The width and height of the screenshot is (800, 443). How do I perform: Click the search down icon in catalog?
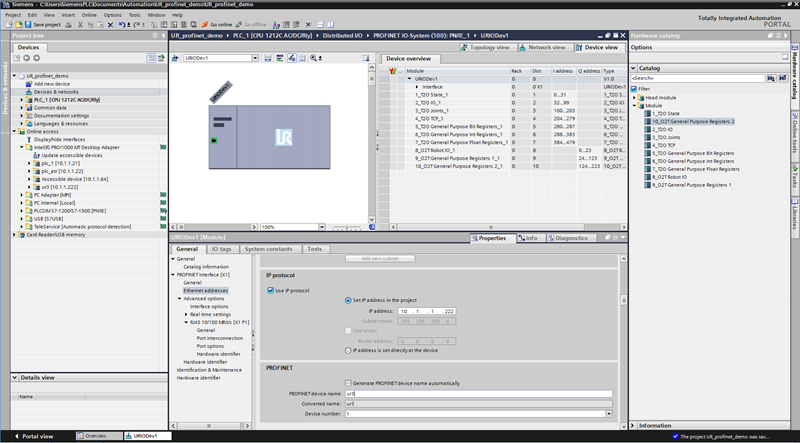pyautogui.click(x=771, y=78)
